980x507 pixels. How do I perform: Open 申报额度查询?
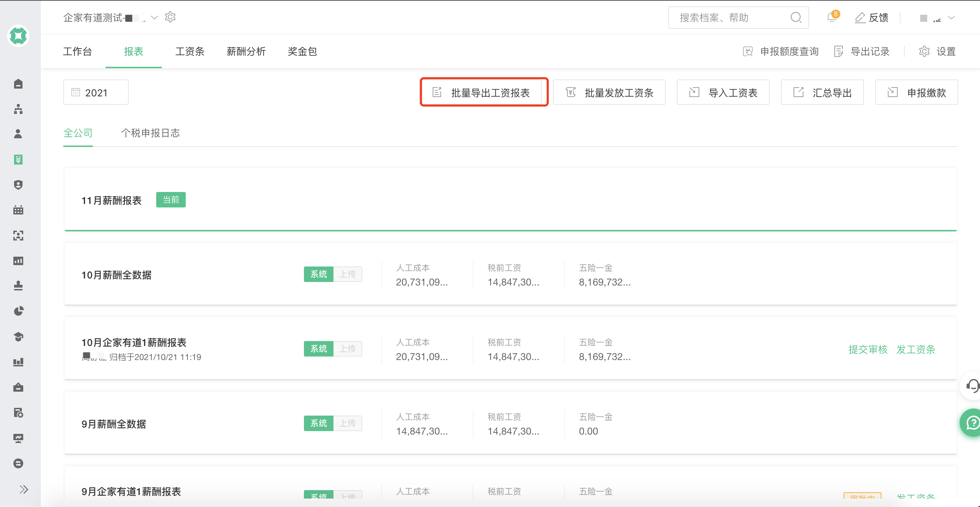pyautogui.click(x=781, y=51)
